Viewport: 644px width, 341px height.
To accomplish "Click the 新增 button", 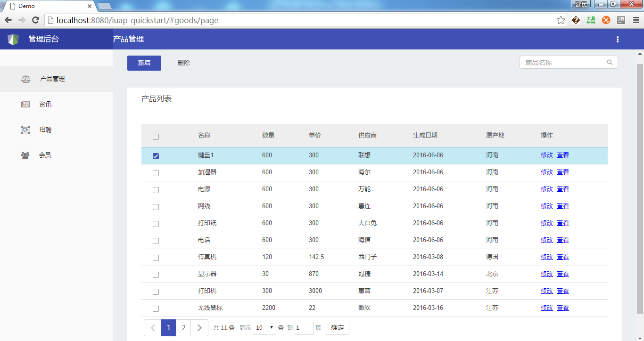I will point(144,63).
